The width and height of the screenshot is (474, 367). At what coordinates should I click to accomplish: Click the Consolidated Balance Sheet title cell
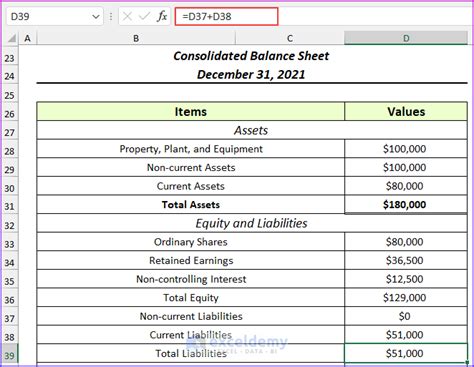click(x=252, y=56)
